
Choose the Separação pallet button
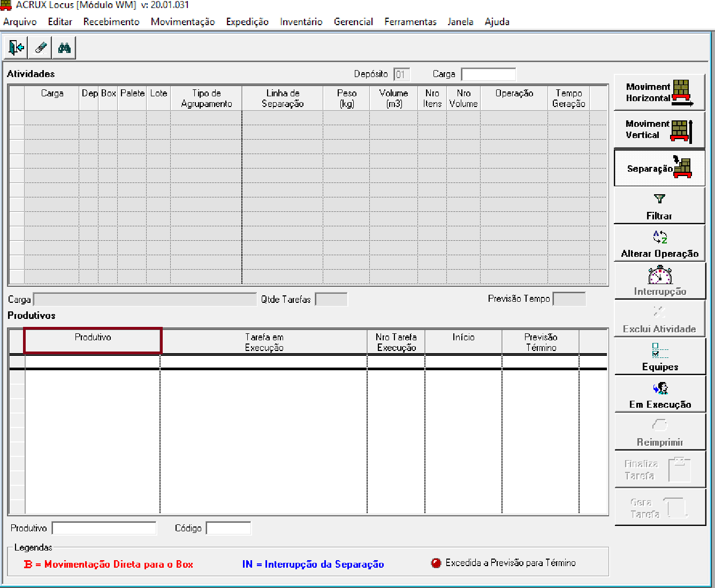(659, 168)
